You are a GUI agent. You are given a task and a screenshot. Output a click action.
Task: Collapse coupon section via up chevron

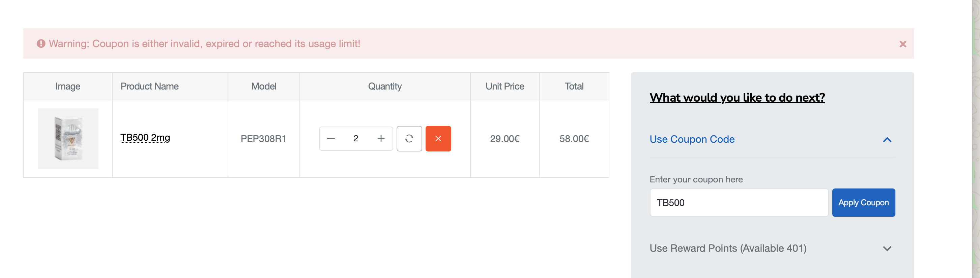pyautogui.click(x=887, y=140)
